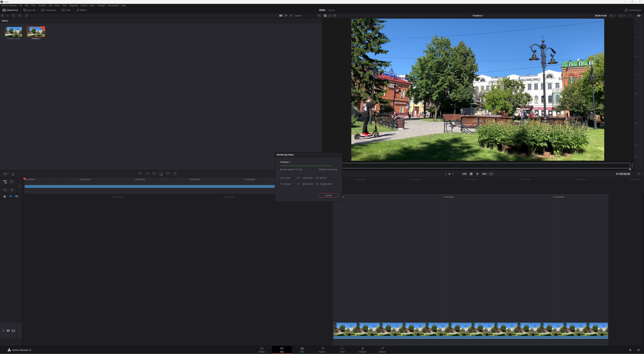This screenshot has width=644, height=354.
Task: Click the jog wheel dot control
Action: pos(449,174)
